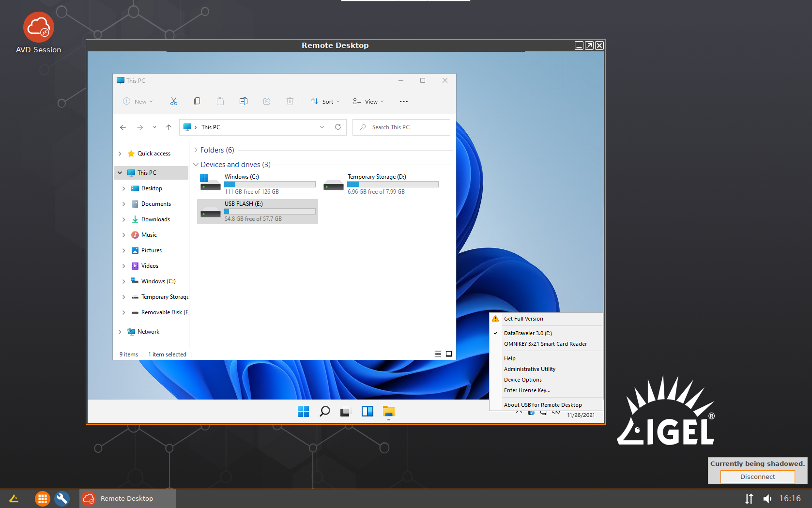Open the New dropdown in Explorer
The height and width of the screenshot is (508, 812).
[x=138, y=101]
